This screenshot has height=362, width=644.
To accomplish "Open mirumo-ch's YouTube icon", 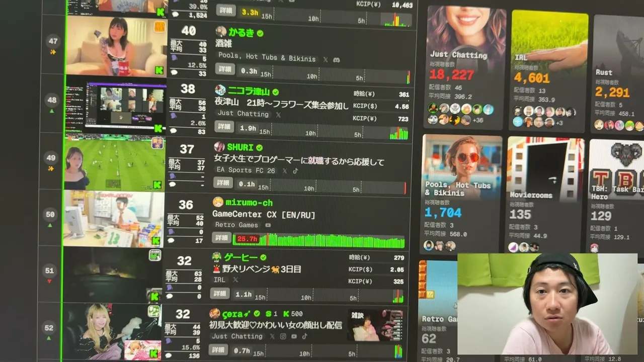I will point(268,225).
